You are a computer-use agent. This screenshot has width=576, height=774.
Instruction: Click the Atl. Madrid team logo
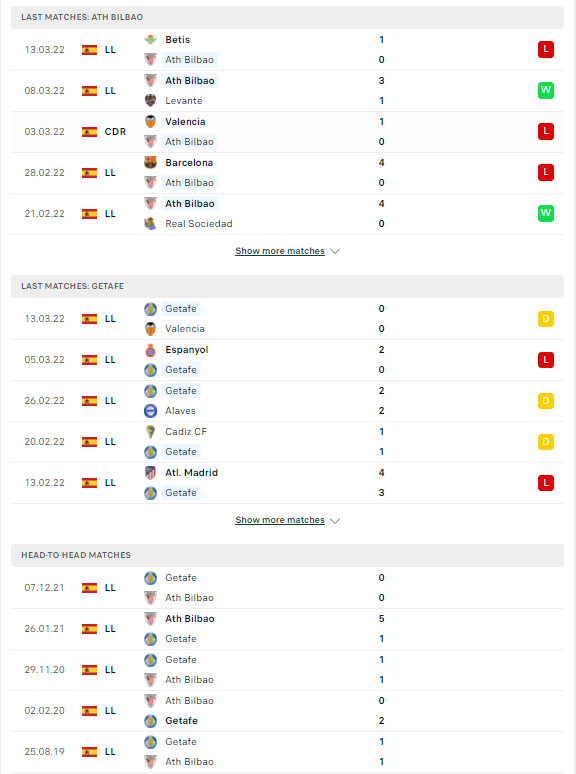coord(151,473)
